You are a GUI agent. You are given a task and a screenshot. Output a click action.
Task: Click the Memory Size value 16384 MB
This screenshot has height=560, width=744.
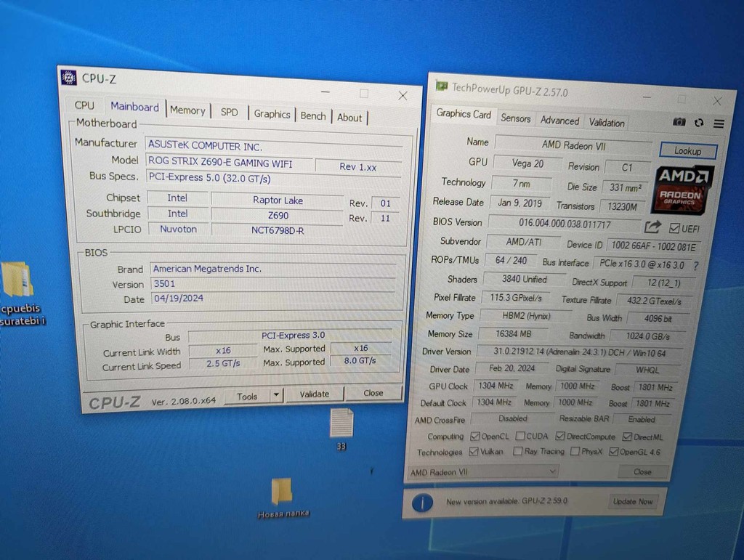pos(514,334)
